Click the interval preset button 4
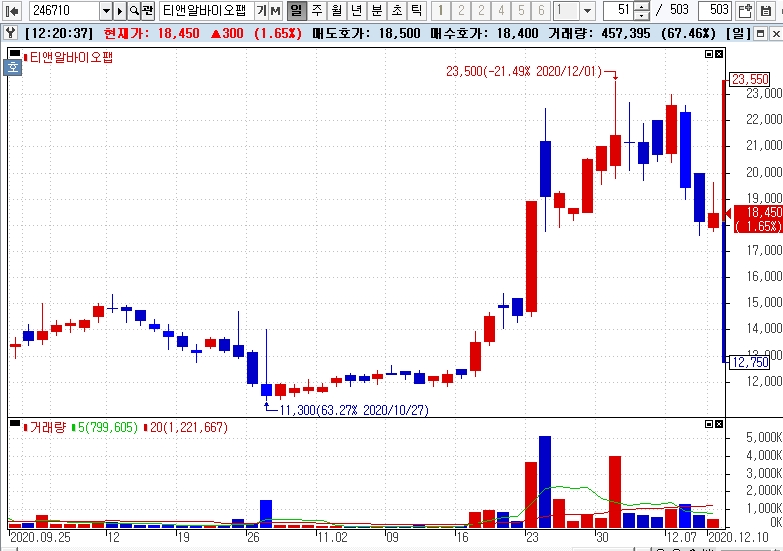 coord(501,10)
